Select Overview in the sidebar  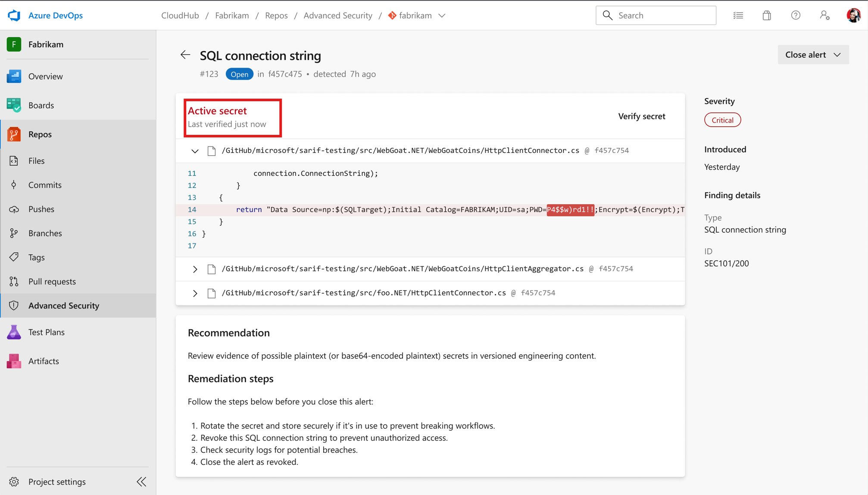[46, 76]
